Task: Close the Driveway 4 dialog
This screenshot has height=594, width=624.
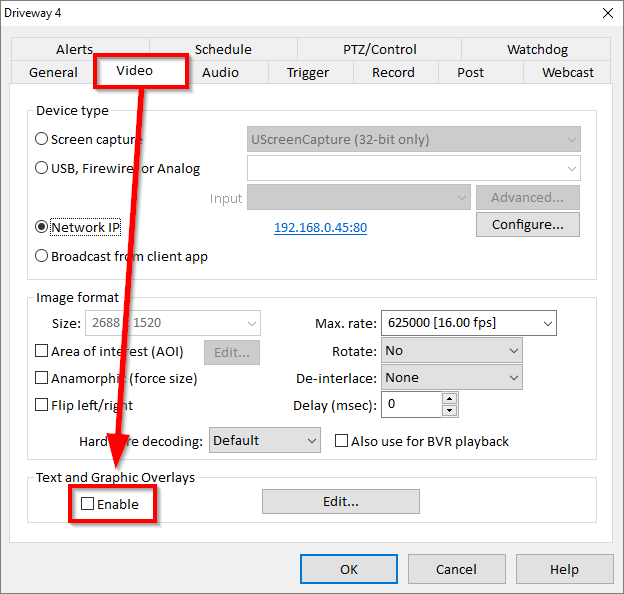Action: coord(605,13)
